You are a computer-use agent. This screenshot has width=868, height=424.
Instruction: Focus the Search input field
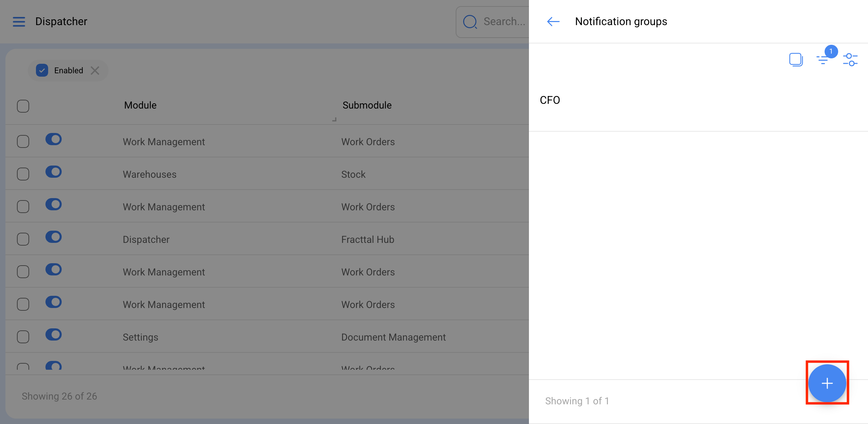click(x=493, y=22)
